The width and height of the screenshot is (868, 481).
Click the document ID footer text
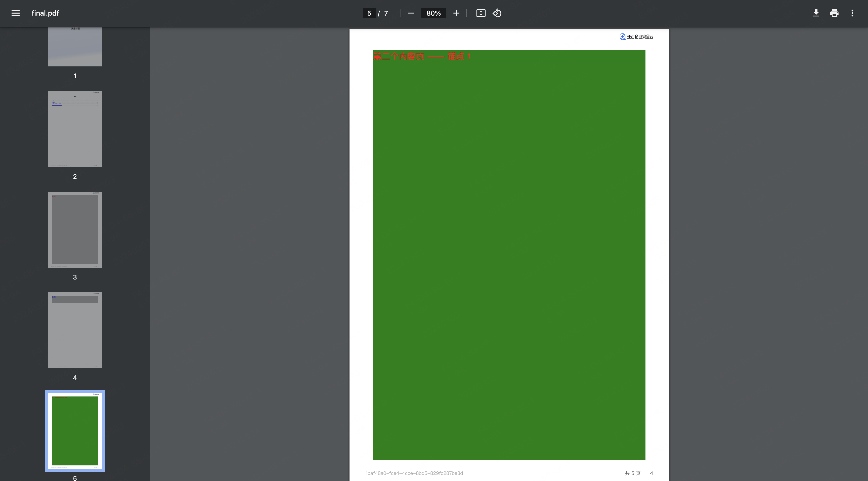tap(414, 473)
